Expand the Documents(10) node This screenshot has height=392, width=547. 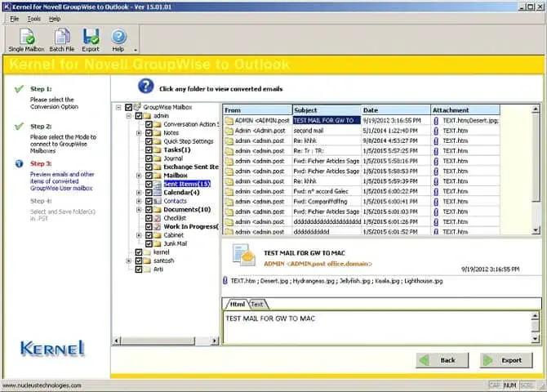click(139, 209)
